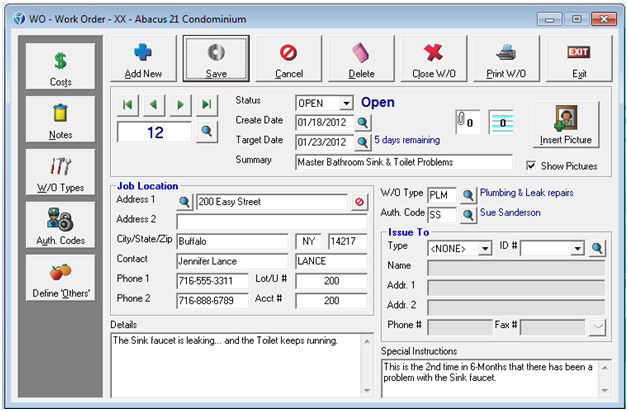Screen dimensions: 628x411
Task: Expand the Status dropdown
Action: pyautogui.click(x=346, y=103)
